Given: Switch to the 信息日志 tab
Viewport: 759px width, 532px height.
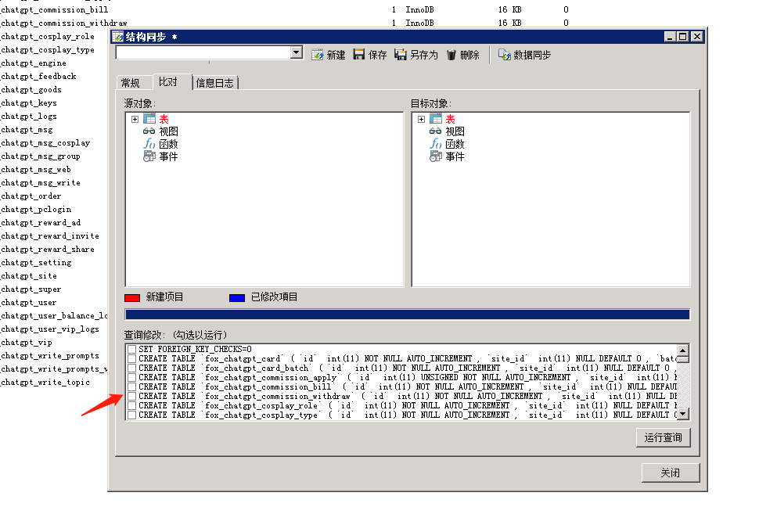Looking at the screenshot, I should point(214,81).
